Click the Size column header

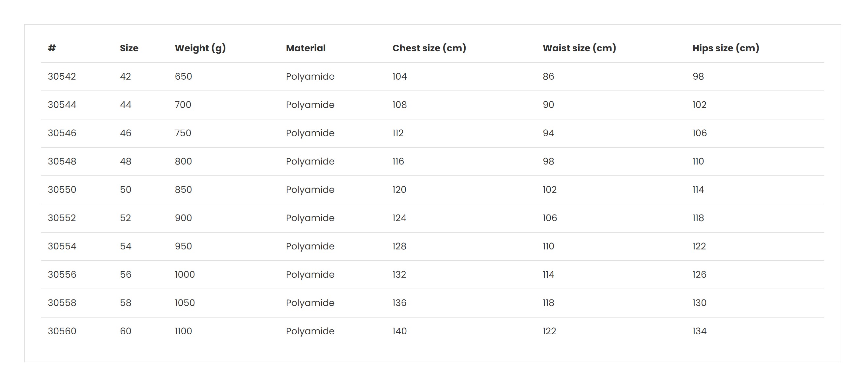(x=129, y=48)
